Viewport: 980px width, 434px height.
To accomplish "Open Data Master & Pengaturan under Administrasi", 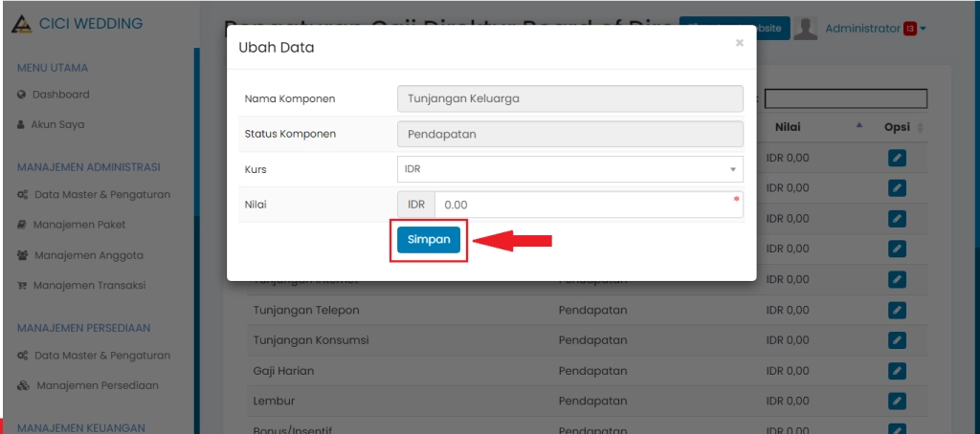I will pos(102,194).
